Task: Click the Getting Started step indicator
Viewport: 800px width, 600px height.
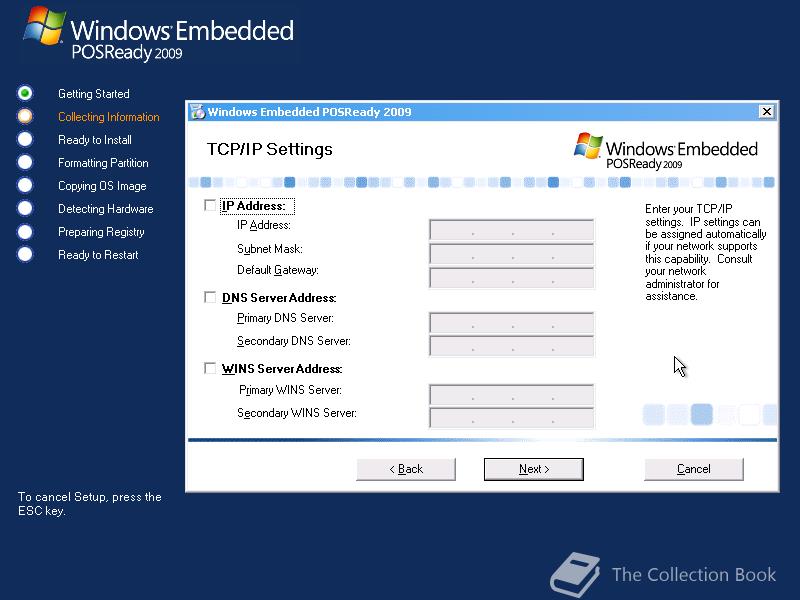Action: [x=25, y=93]
